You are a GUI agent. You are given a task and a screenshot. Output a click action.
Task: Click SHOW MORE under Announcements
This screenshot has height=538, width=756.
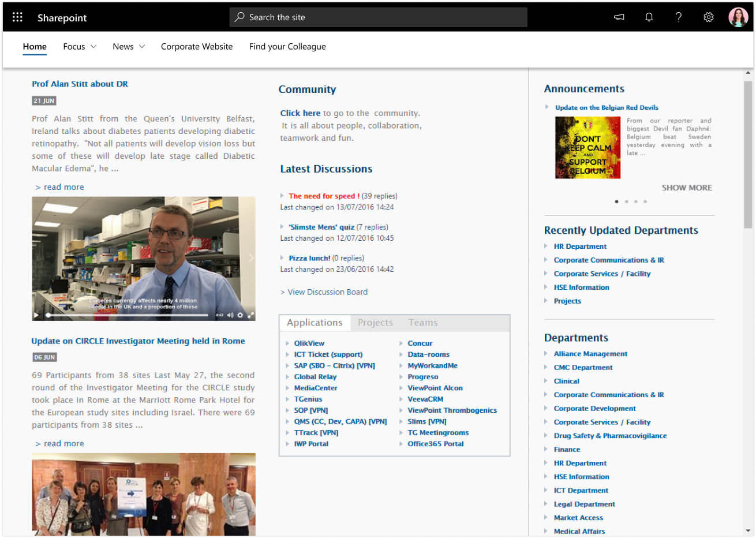coord(687,188)
